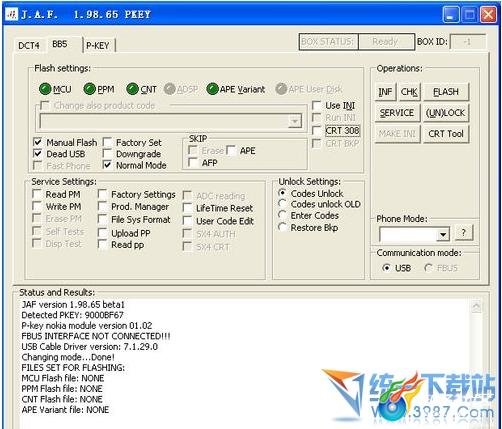Toggle the Dead USB checkbox
The height and width of the screenshot is (429, 502).
(38, 153)
